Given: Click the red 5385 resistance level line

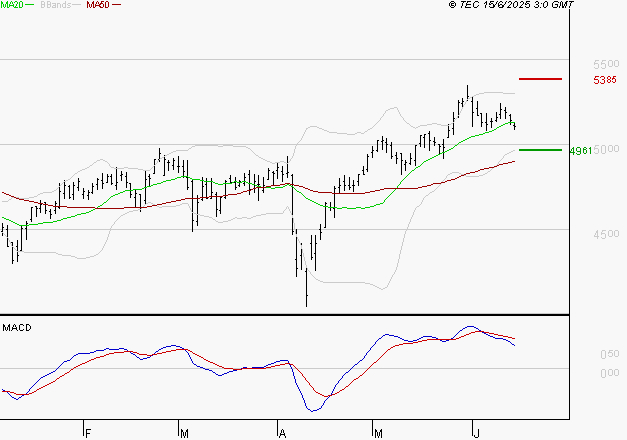Looking at the screenshot, I should [x=540, y=79].
